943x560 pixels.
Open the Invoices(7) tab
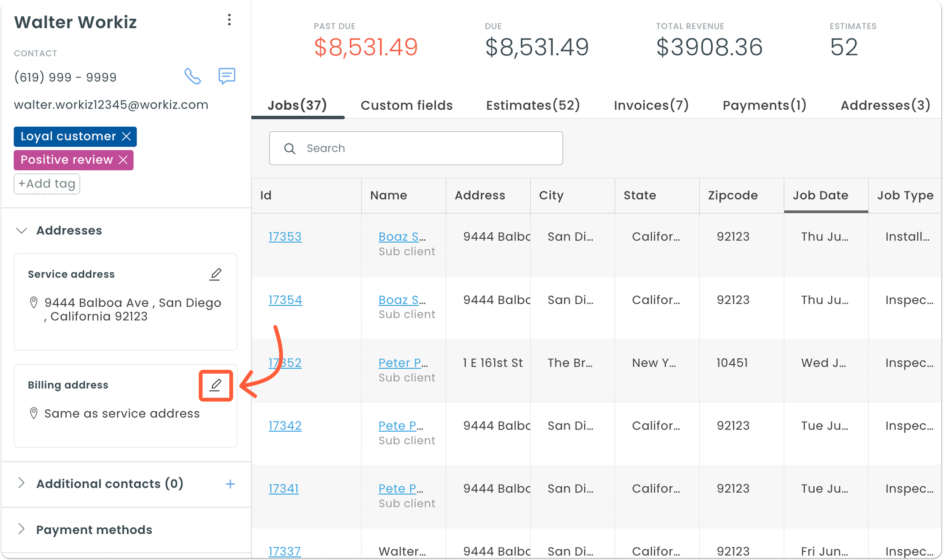(x=651, y=105)
